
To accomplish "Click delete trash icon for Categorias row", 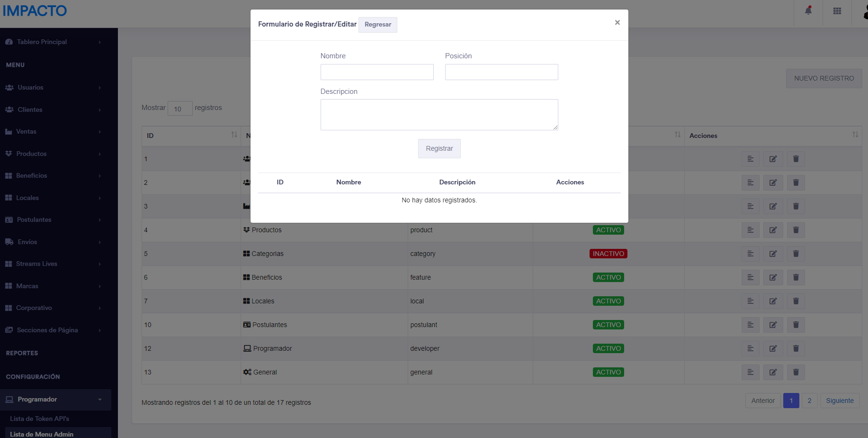I will click(x=796, y=254).
